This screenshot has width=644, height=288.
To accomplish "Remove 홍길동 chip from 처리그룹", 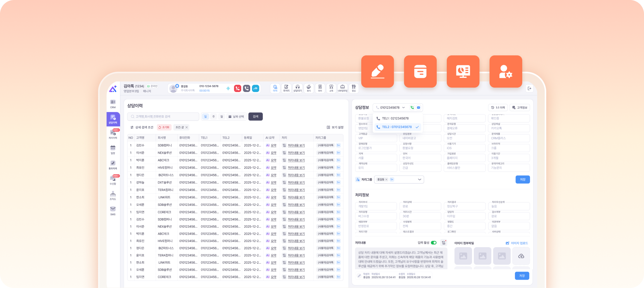I will [386, 180].
